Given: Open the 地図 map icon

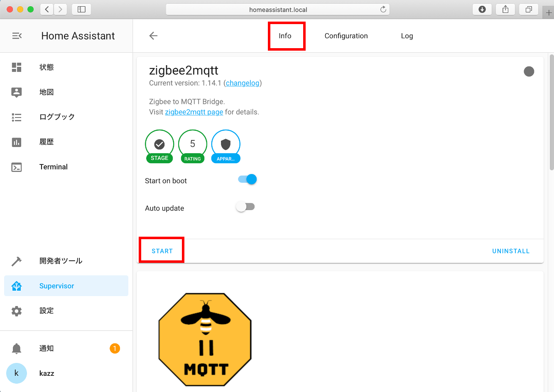Looking at the screenshot, I should click(17, 92).
